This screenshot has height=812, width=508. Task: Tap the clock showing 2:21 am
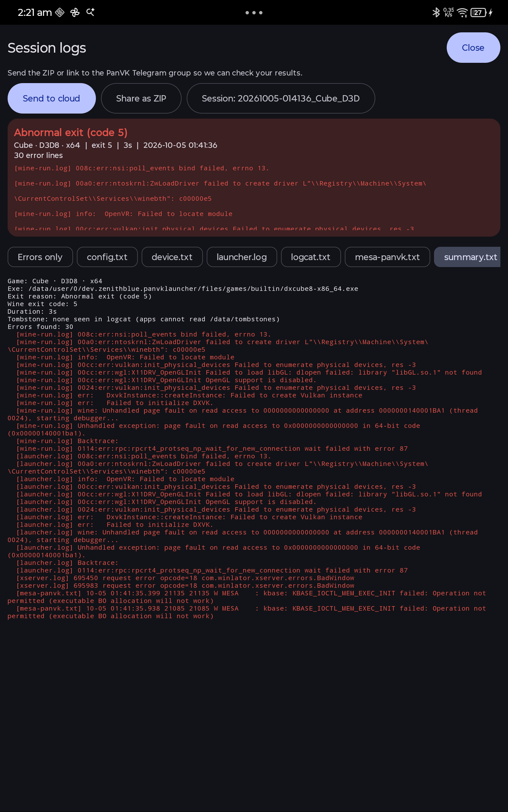click(x=35, y=12)
